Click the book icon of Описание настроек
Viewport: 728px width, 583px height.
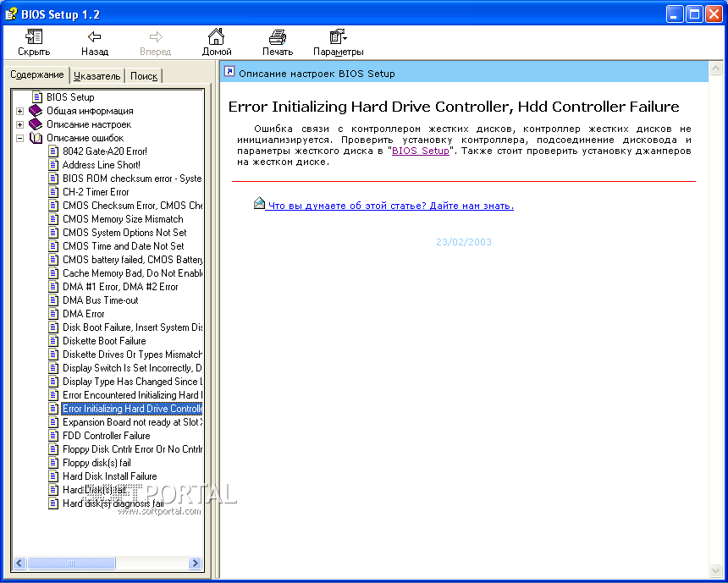click(36, 124)
